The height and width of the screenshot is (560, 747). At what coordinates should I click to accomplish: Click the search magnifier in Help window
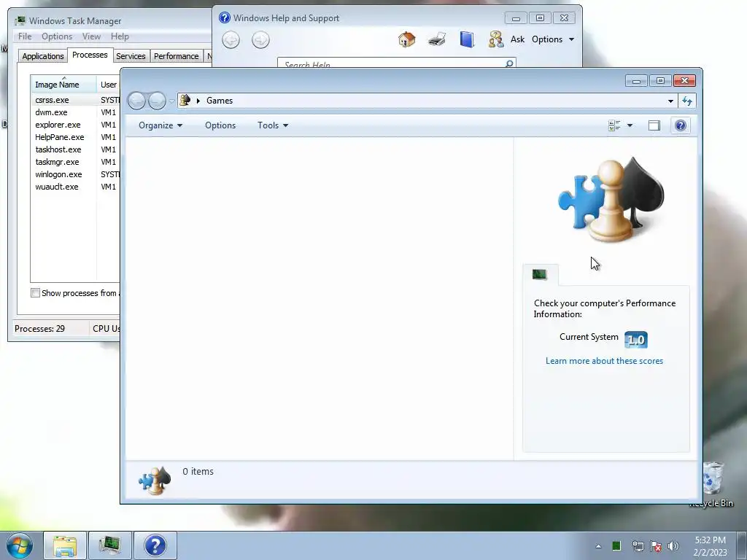(x=508, y=63)
